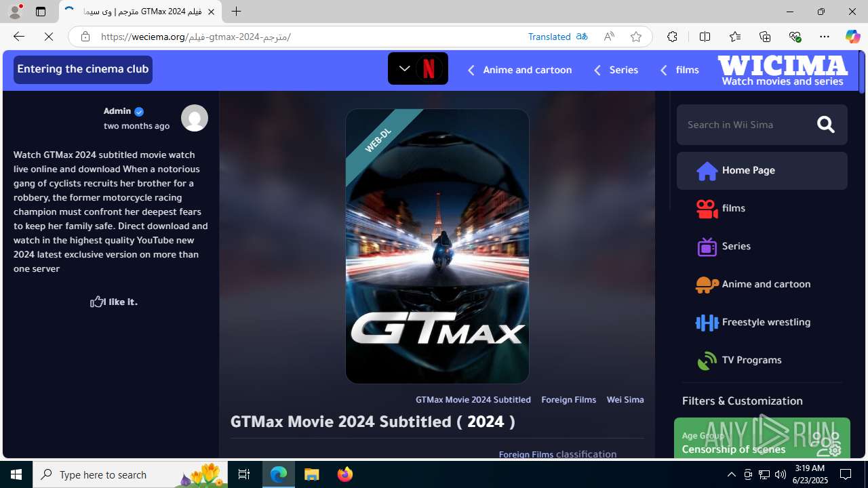Screen dimensions: 868x488
Task: Open Browser essentials
Action: pos(795,37)
